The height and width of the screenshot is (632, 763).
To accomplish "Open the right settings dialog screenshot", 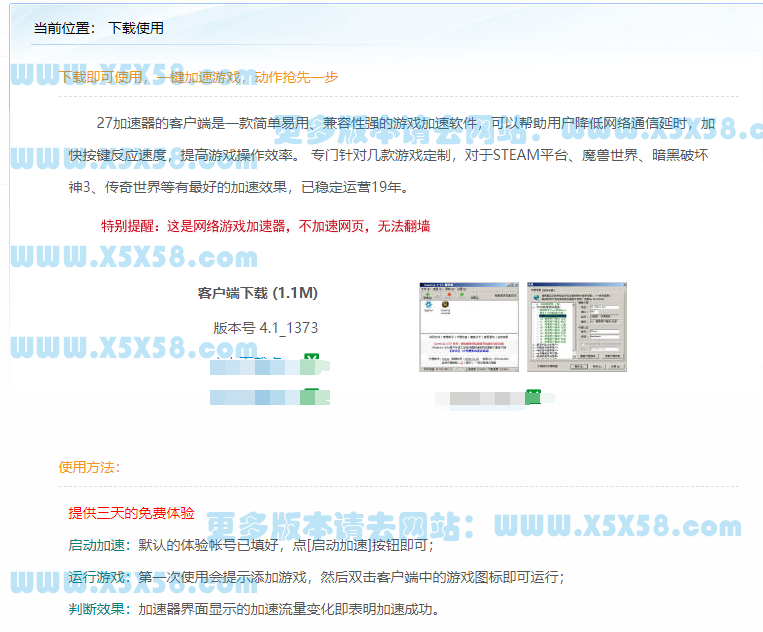I will [x=576, y=327].
